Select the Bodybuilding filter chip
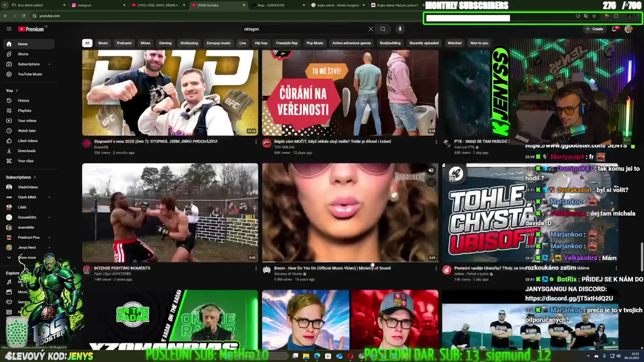The image size is (644, 362). pyautogui.click(x=390, y=43)
